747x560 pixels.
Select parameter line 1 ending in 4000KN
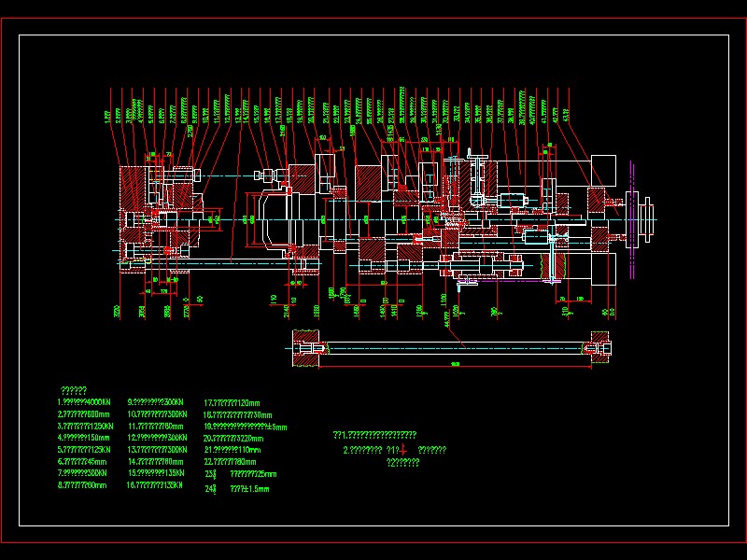[x=84, y=402]
